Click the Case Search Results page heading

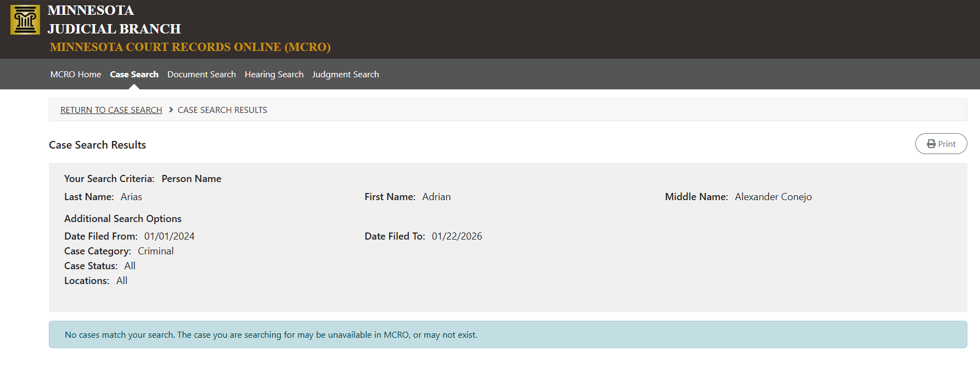[x=97, y=145]
